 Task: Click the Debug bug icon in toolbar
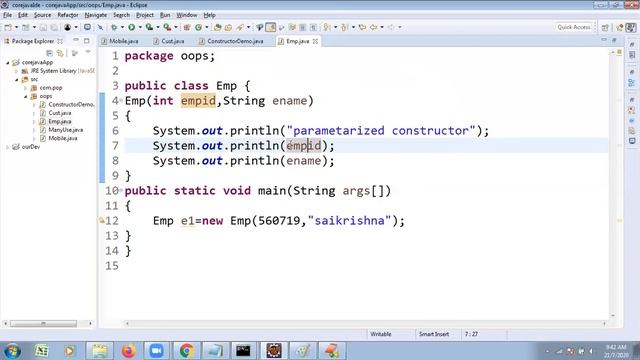pos(114,27)
